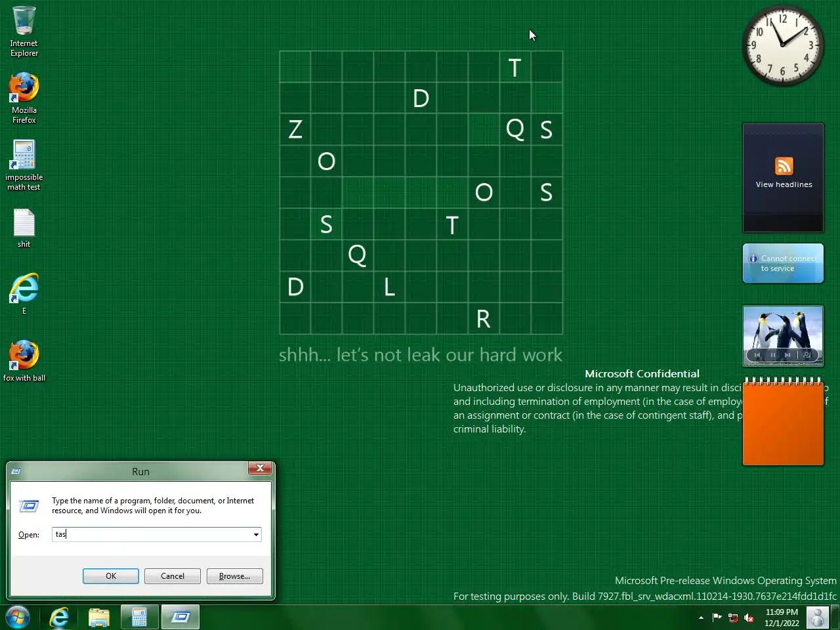
Task: Select the Recycle Bin icon labeled Internet Explorer
Action: (x=24, y=30)
